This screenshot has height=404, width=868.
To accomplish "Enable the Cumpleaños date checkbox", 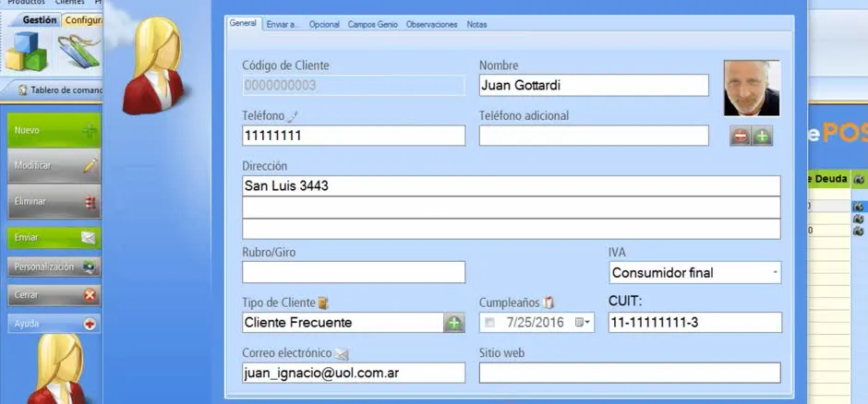I will click(489, 323).
